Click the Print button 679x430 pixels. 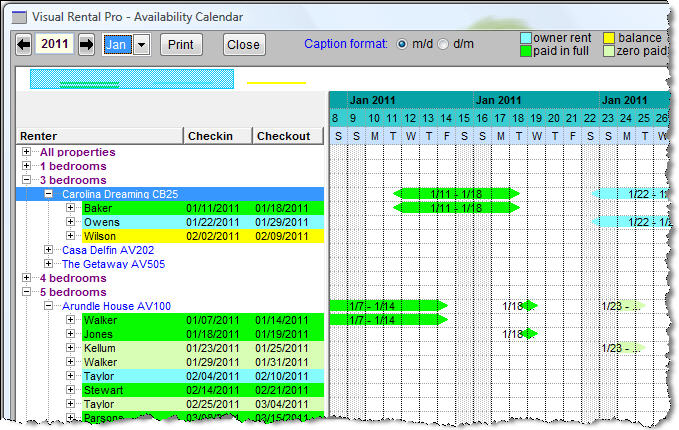[181, 45]
